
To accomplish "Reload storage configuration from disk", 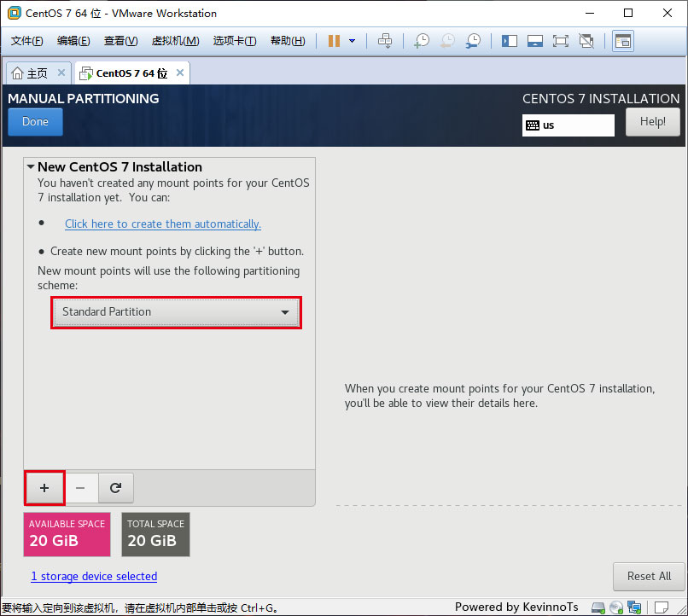I will [x=116, y=488].
